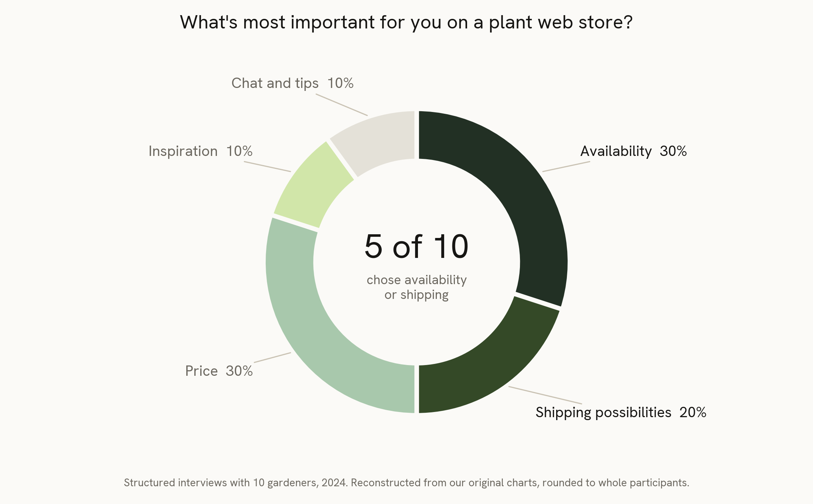Click the Availability 30% label
The width and height of the screenshot is (813, 504).
point(633,151)
